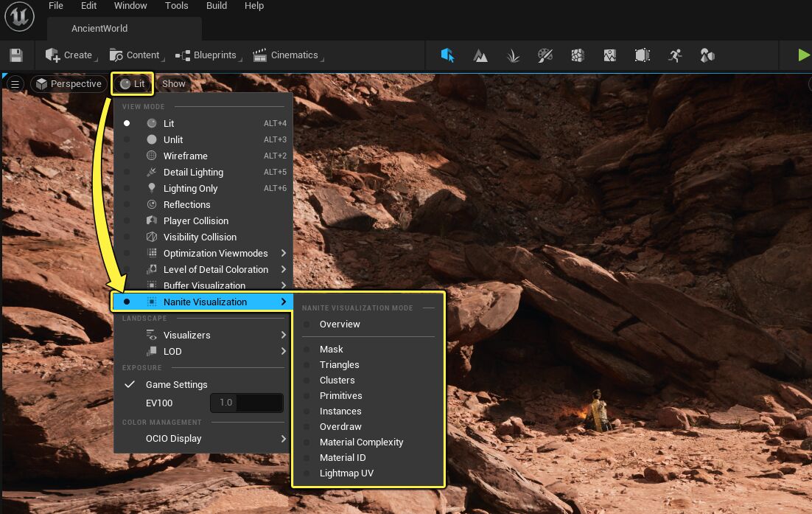The image size is (812, 514).
Task: Expand the Visualizers submenu arrow
Action: (x=283, y=335)
